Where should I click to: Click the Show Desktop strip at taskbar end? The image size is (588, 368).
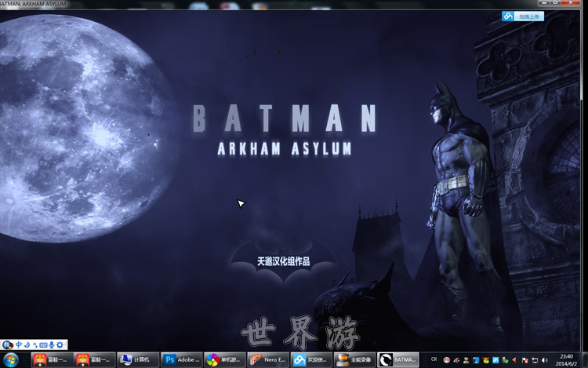coord(585,359)
